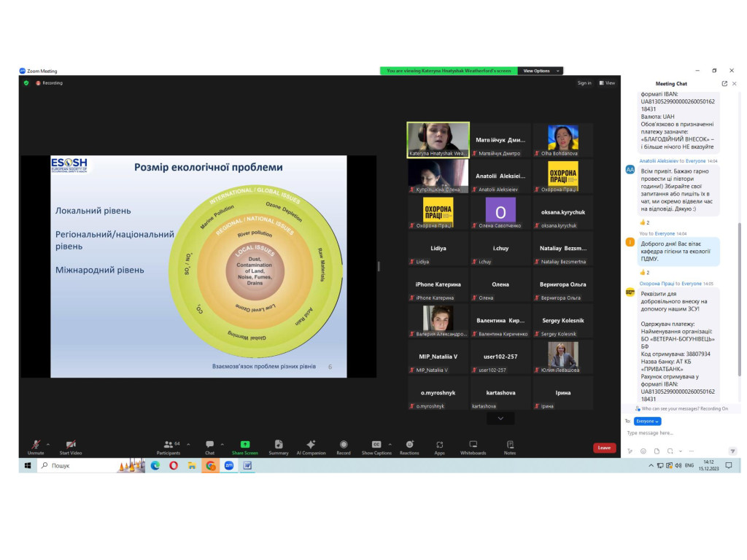
Task: Send the chat message
Action: [x=732, y=451]
